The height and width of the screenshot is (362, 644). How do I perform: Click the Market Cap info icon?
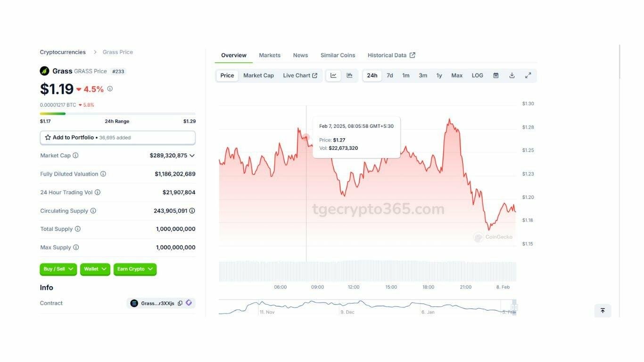point(75,156)
